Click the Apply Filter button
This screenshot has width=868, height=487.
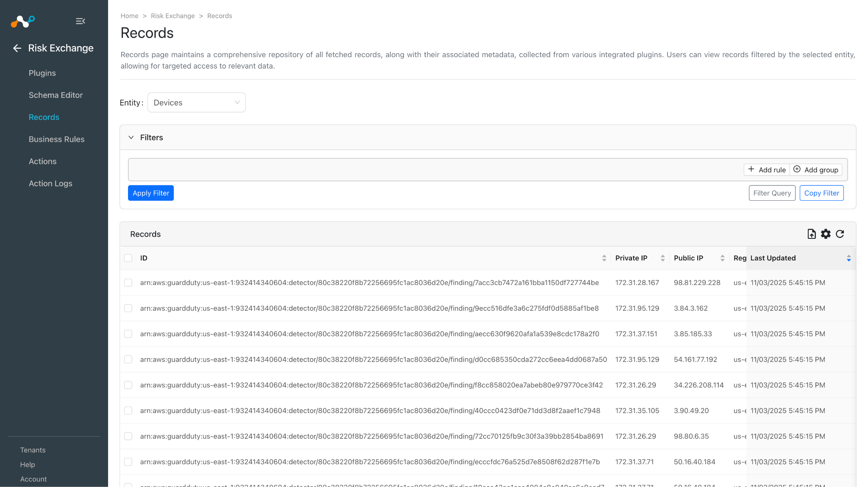coord(151,193)
